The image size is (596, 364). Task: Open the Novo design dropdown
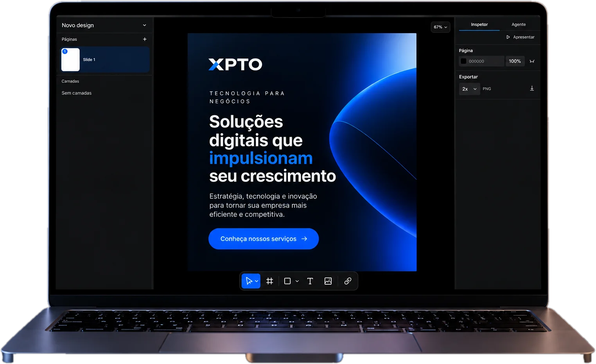click(x=104, y=25)
